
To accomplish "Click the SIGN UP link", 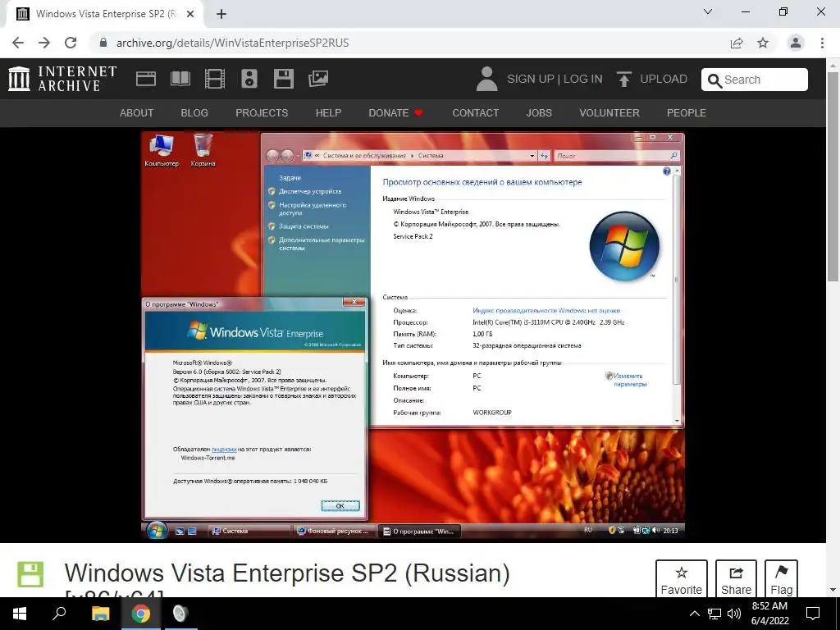I will 531,79.
